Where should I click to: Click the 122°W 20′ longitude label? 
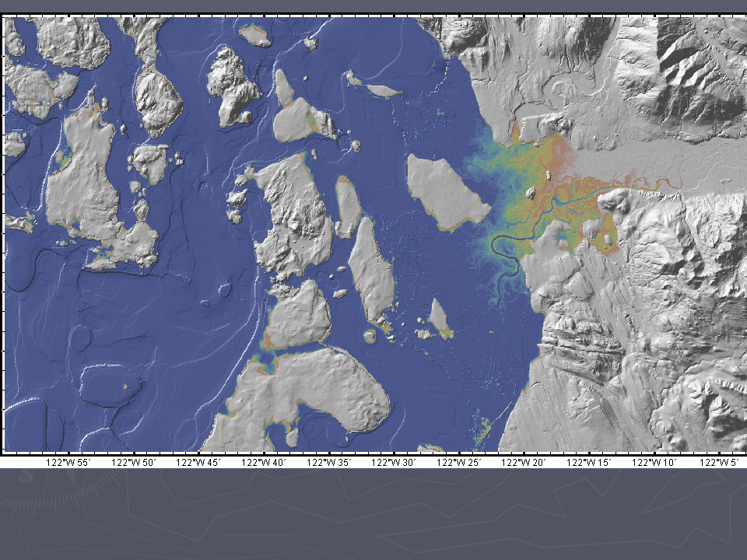point(524,462)
